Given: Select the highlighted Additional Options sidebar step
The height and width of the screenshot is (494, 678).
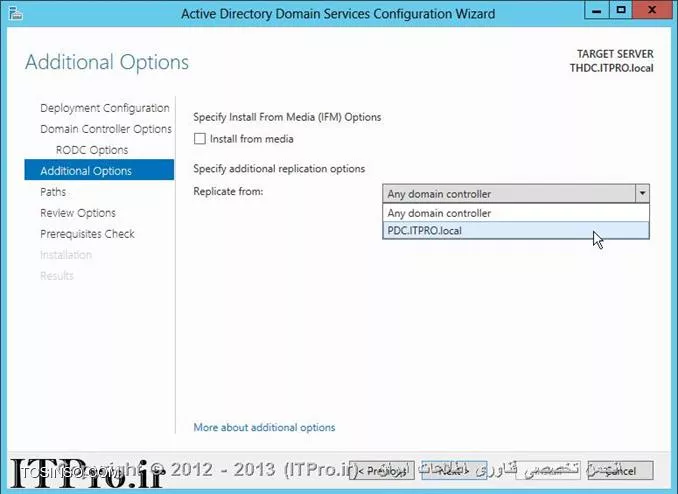Looking at the screenshot, I should [x=99, y=170].
